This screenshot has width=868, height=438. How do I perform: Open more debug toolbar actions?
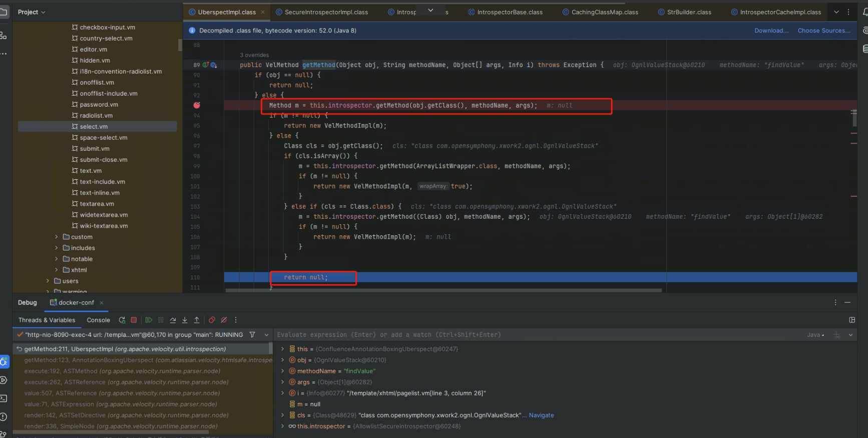pyautogui.click(x=236, y=320)
